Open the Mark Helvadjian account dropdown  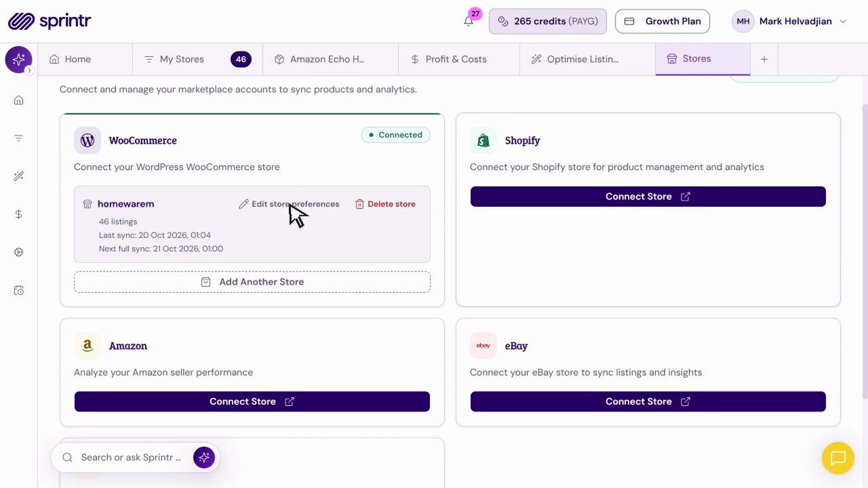[789, 21]
